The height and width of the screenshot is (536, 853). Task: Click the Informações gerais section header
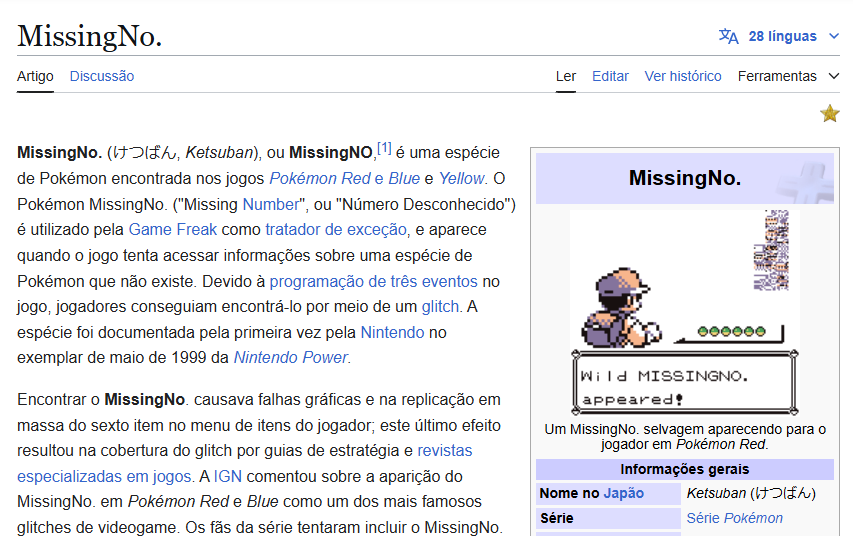[x=684, y=469]
